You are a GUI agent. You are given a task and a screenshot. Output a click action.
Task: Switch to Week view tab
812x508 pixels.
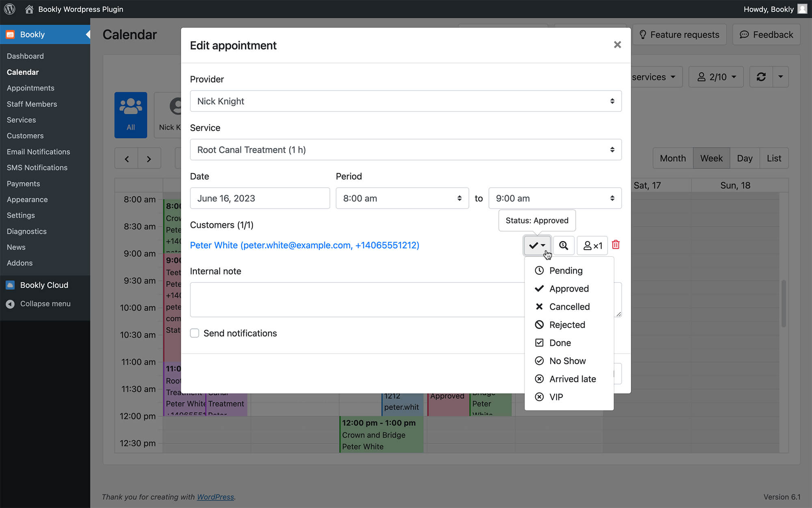(711, 158)
